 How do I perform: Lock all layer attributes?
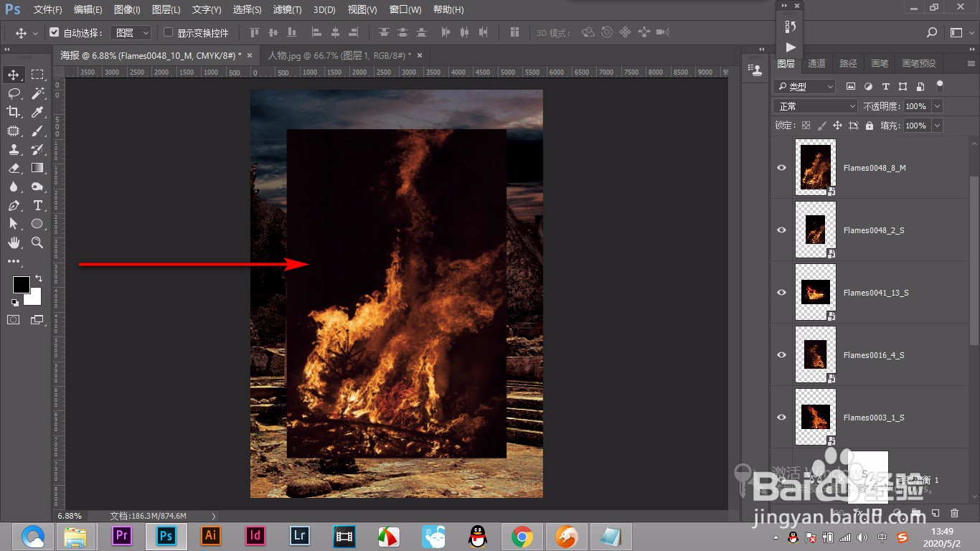click(x=870, y=126)
